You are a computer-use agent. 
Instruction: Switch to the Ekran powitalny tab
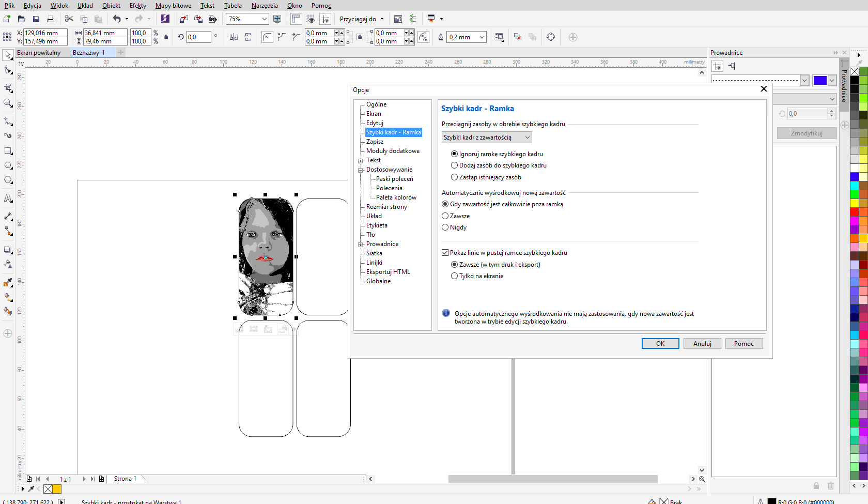pyautogui.click(x=39, y=53)
